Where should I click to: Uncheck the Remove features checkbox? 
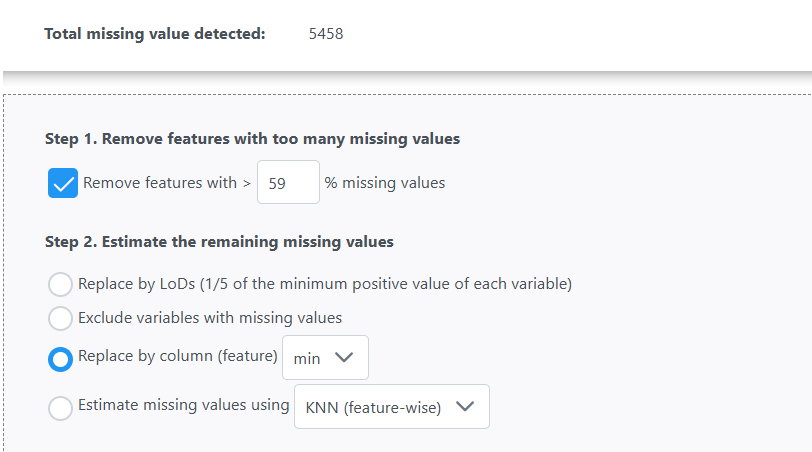point(63,183)
